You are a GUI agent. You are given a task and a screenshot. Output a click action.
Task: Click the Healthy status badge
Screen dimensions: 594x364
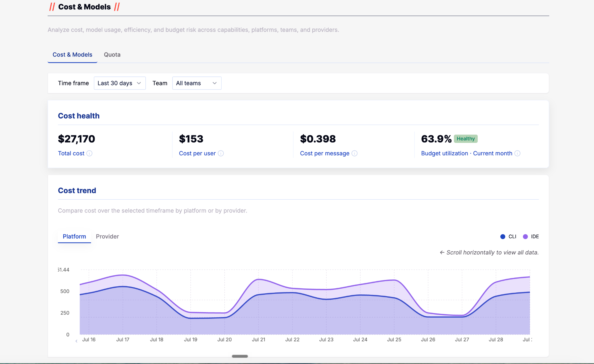pyautogui.click(x=466, y=139)
